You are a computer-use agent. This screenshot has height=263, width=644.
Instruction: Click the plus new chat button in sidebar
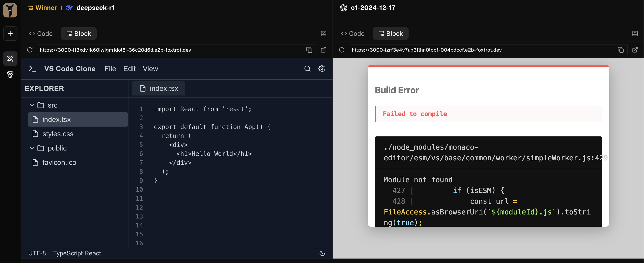point(10,34)
